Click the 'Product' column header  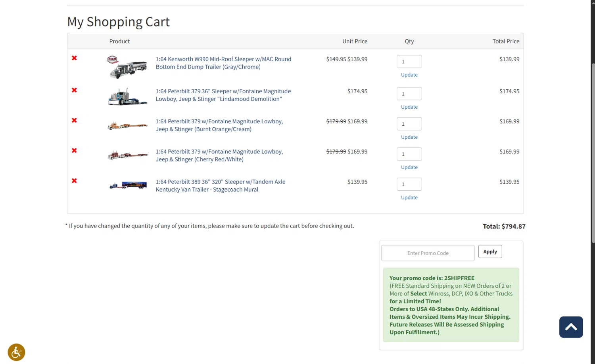click(x=119, y=41)
